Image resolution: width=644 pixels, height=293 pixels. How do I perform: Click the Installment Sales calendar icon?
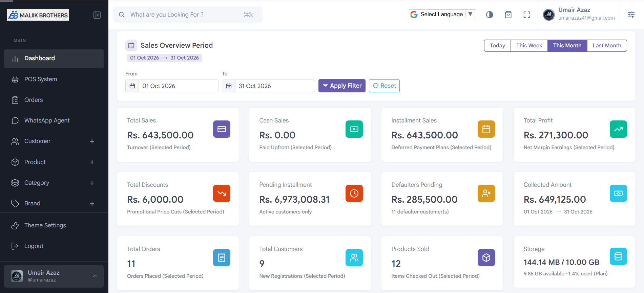[x=486, y=129]
